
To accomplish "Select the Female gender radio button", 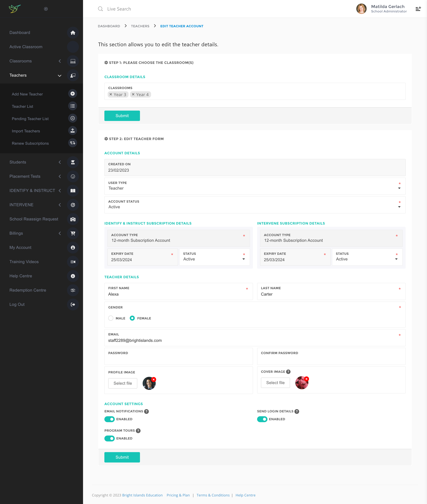I will click(x=132, y=318).
